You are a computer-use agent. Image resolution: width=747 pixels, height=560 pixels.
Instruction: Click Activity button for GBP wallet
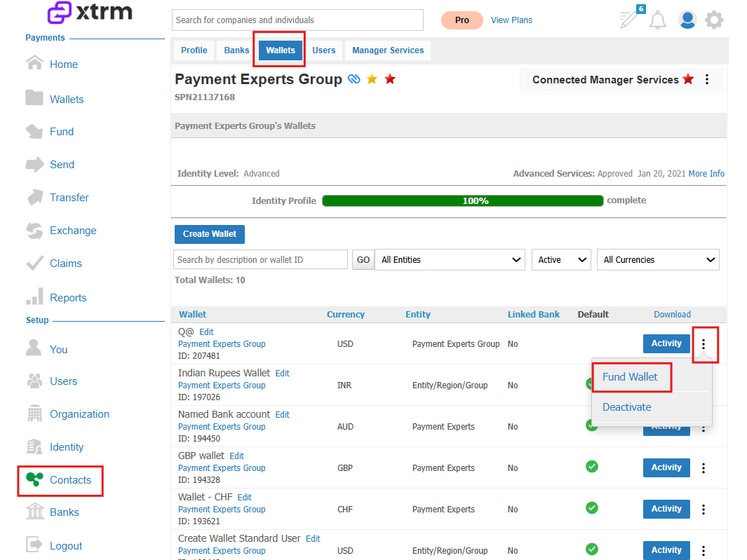(x=666, y=467)
